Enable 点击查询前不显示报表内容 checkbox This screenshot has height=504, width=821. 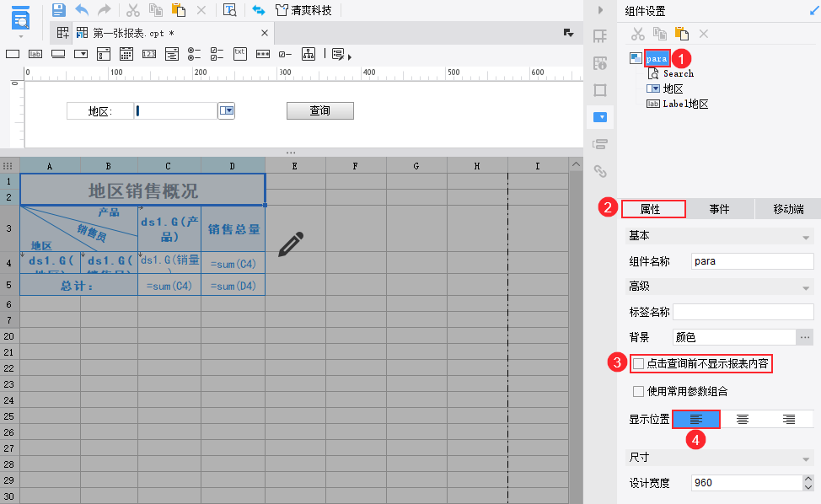click(x=639, y=364)
